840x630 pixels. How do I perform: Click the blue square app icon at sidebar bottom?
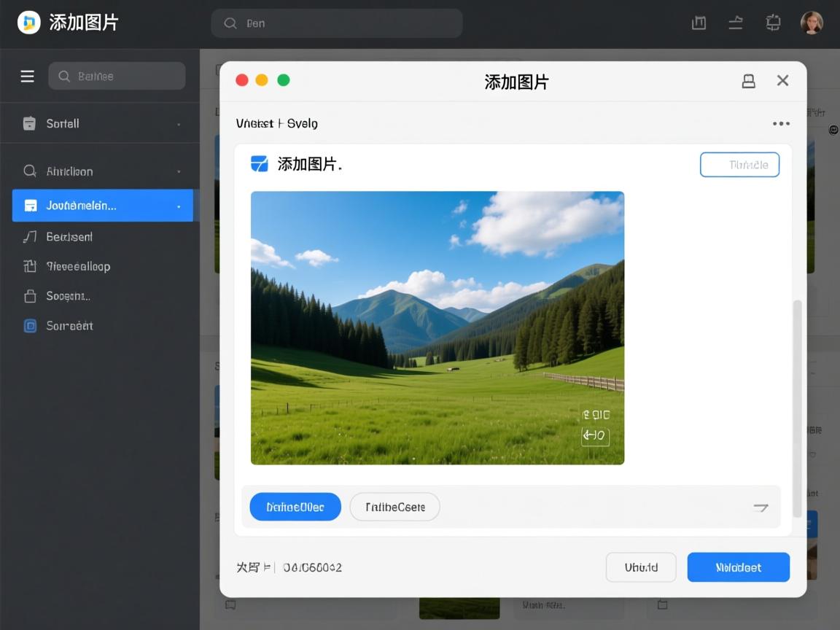click(29, 325)
